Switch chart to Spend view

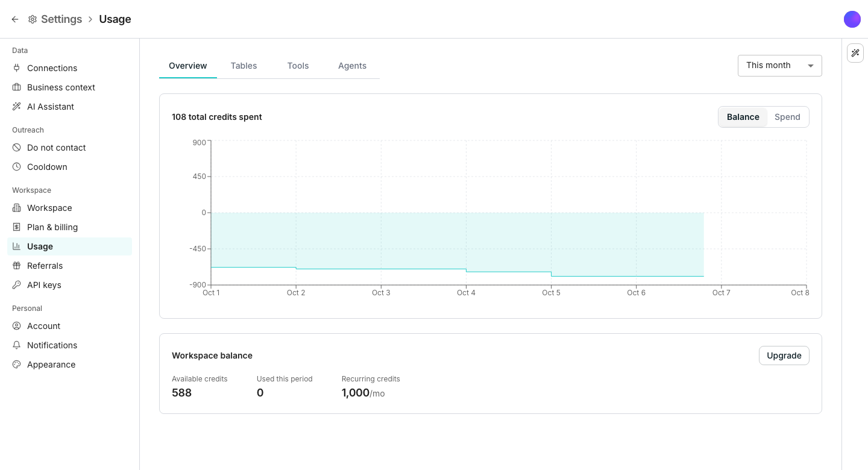click(787, 117)
